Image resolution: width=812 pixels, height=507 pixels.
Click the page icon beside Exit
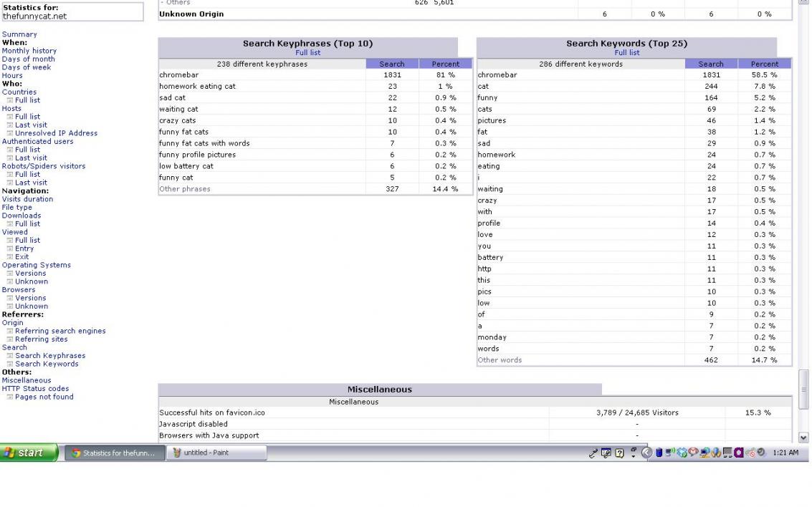pyautogui.click(x=10, y=257)
